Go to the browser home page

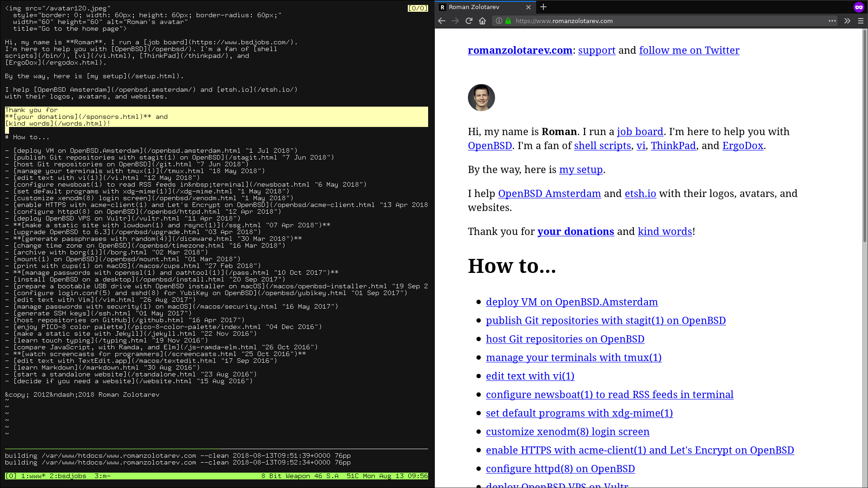482,21
